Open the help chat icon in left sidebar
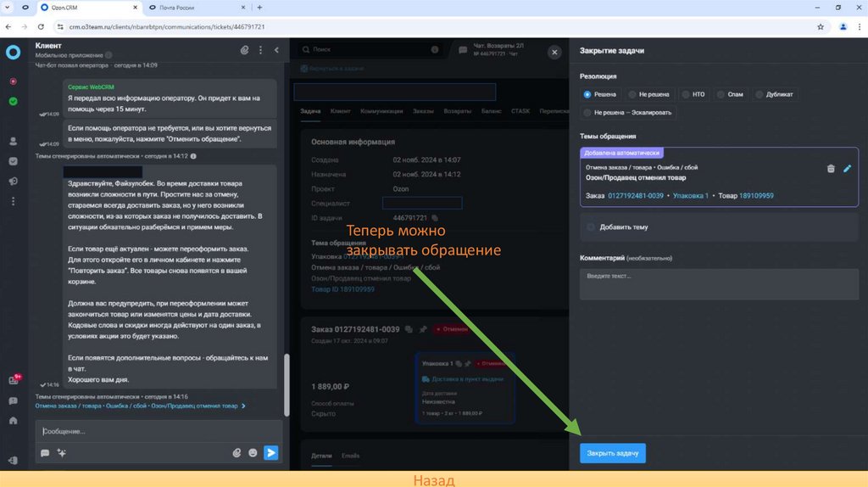 [14, 400]
